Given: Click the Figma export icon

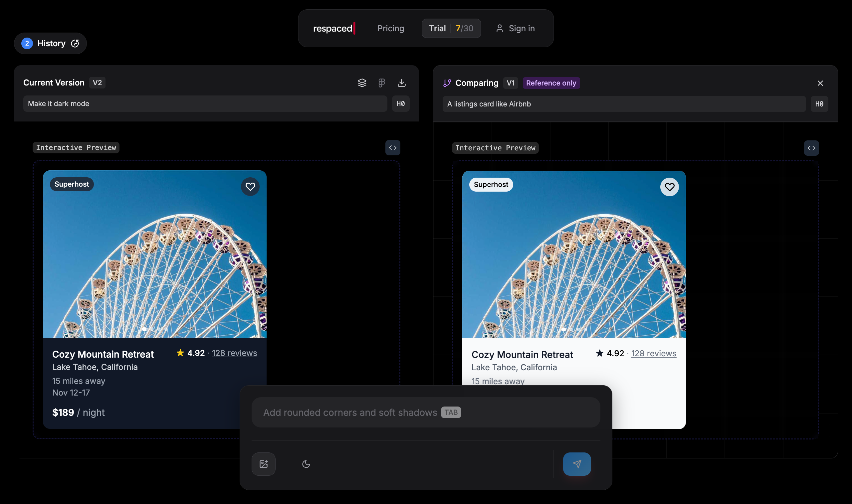Looking at the screenshot, I should click(x=381, y=83).
